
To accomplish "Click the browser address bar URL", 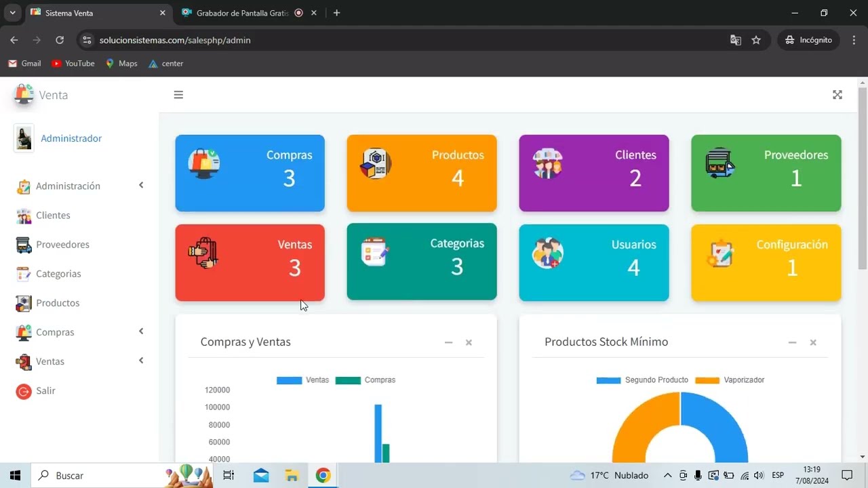I will pyautogui.click(x=175, y=40).
